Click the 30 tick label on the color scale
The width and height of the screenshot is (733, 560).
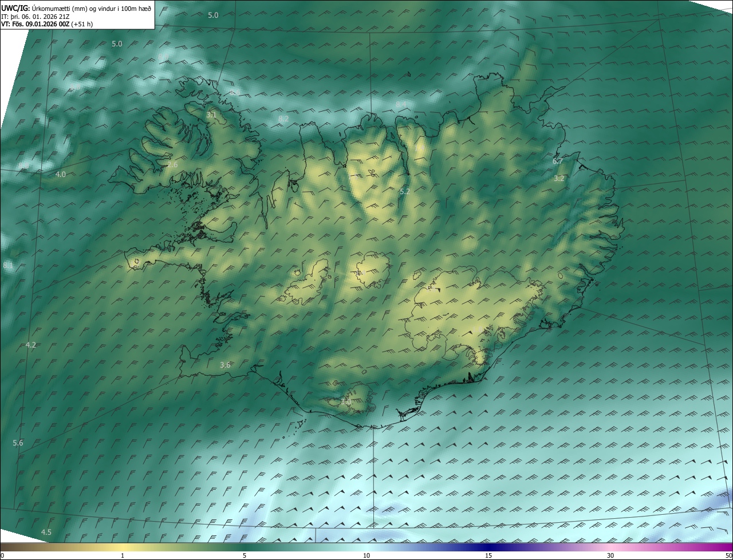610,555
